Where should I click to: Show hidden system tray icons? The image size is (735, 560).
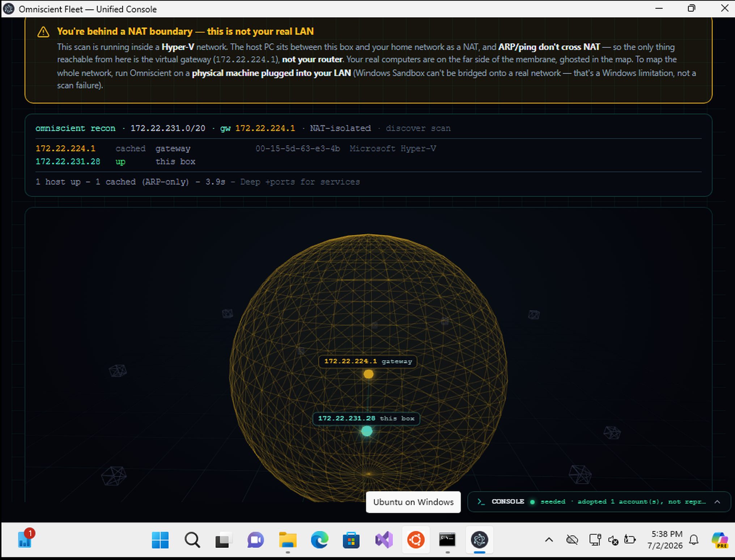pos(549,540)
